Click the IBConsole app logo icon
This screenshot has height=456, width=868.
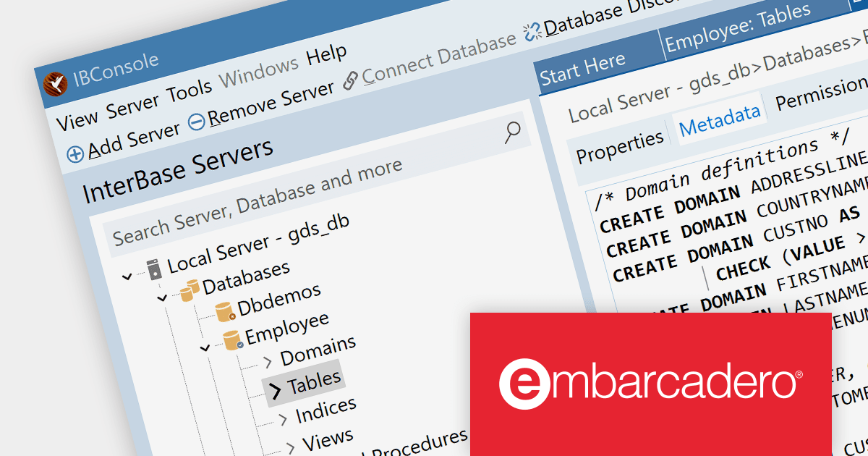point(56,84)
